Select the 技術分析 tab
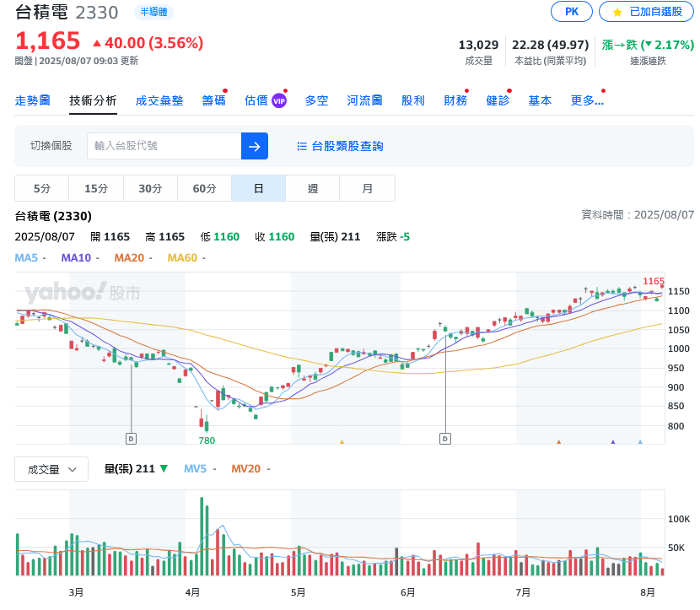This screenshot has height=610, width=700. click(93, 100)
